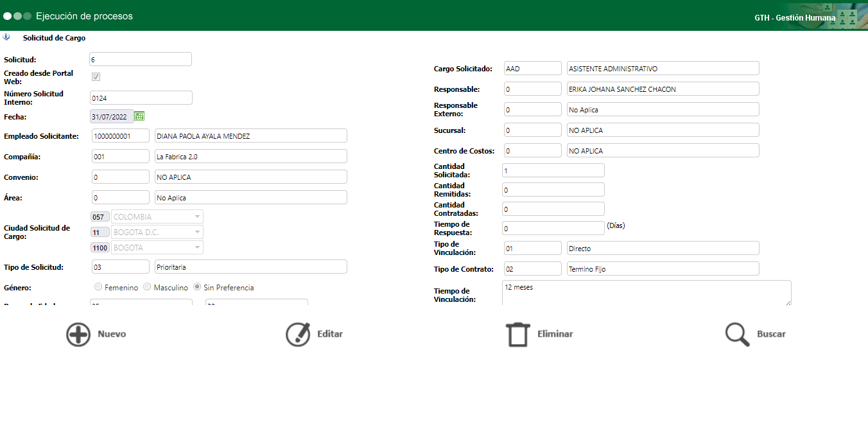Click the Compañía code field 001
868x440 pixels.
[121, 156]
